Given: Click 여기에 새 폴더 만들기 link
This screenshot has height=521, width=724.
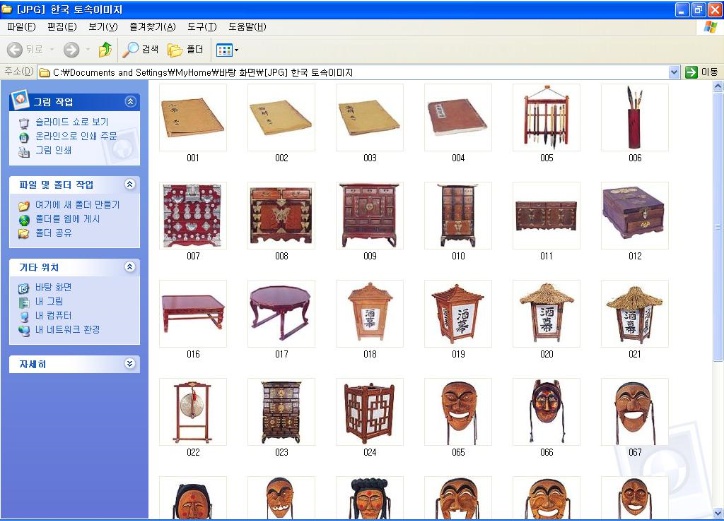Looking at the screenshot, I should [x=78, y=205].
